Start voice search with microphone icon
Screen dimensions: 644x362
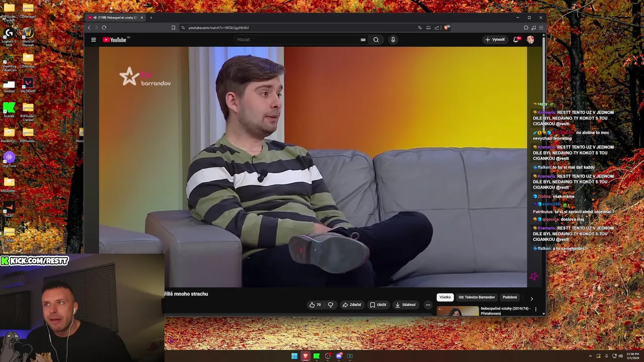click(x=393, y=40)
